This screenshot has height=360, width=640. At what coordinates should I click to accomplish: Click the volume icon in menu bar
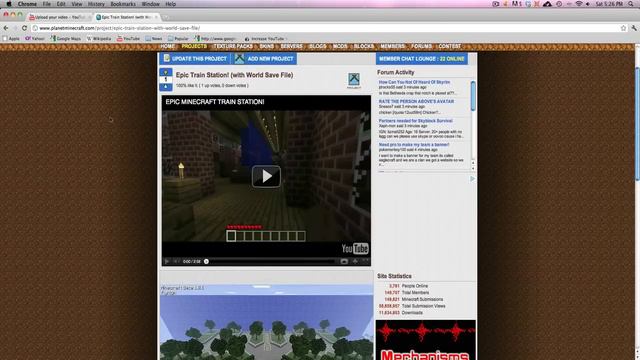coord(588,4)
